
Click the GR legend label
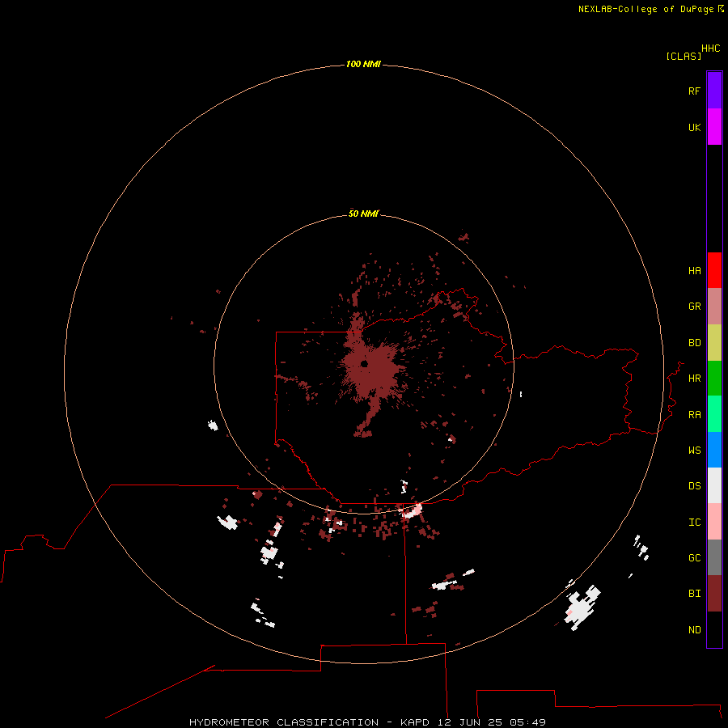tap(694, 307)
